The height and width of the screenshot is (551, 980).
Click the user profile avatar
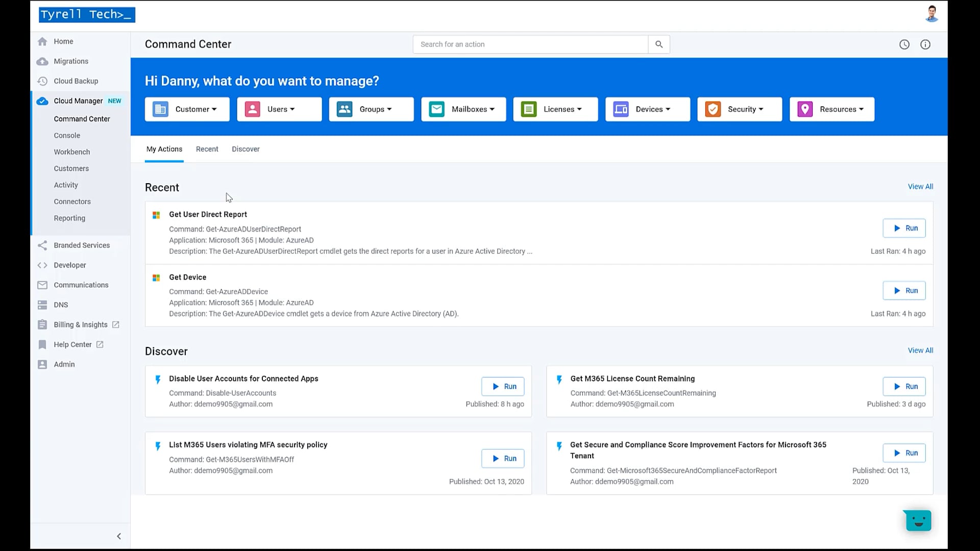point(932,14)
